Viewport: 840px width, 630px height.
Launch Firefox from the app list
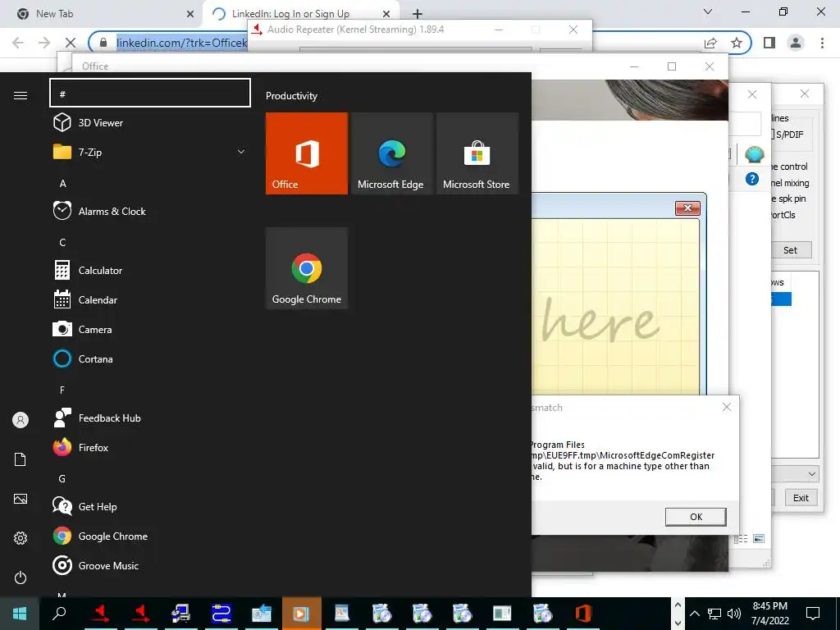point(150,447)
